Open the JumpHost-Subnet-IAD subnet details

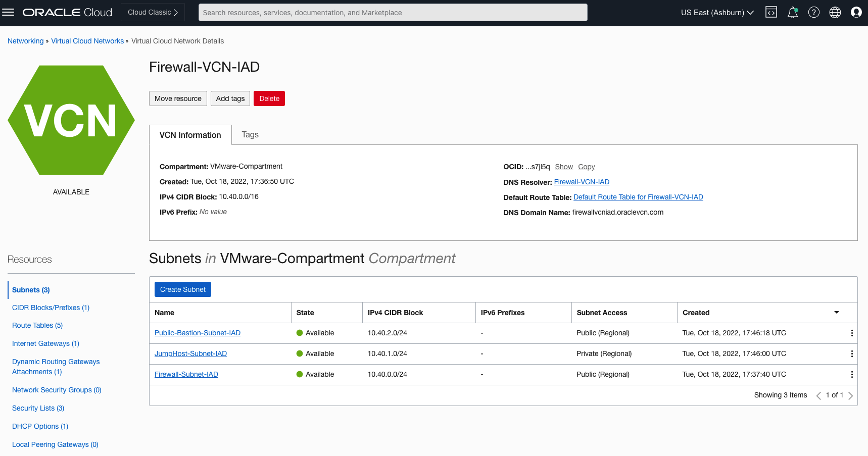[x=190, y=353]
